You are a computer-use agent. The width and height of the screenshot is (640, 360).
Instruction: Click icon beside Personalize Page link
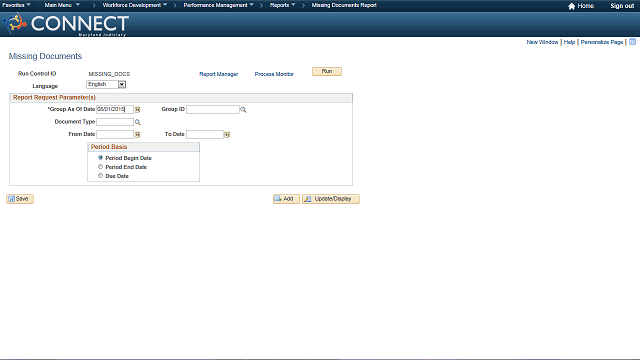632,42
